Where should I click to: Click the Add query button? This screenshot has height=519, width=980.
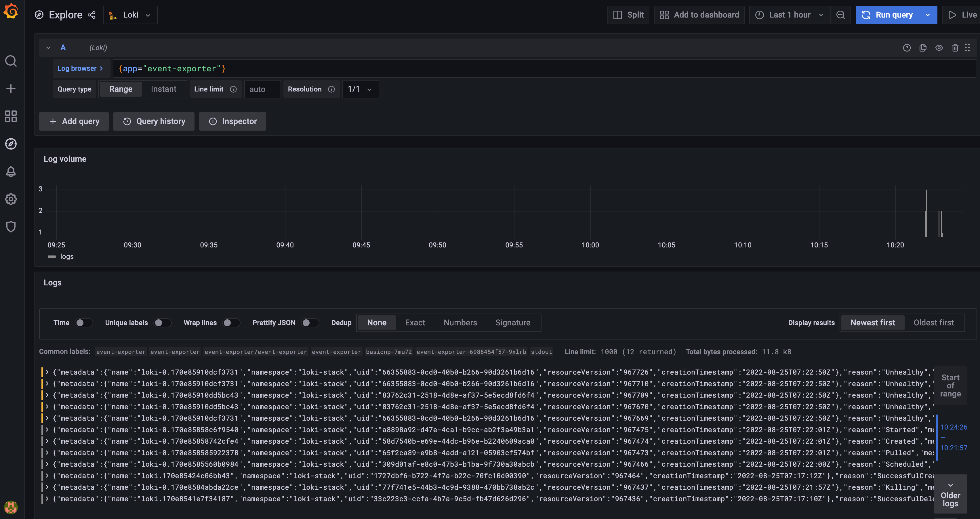[74, 121]
